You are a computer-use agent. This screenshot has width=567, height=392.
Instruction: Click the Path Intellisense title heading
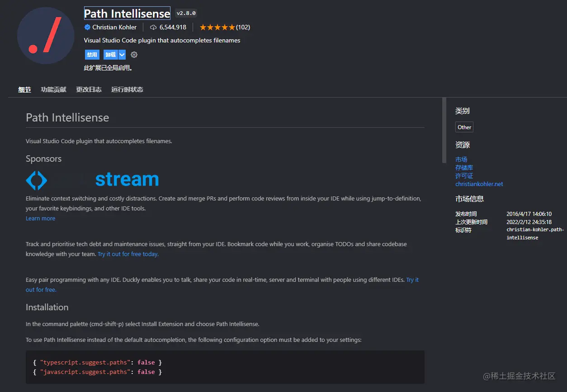[127, 13]
